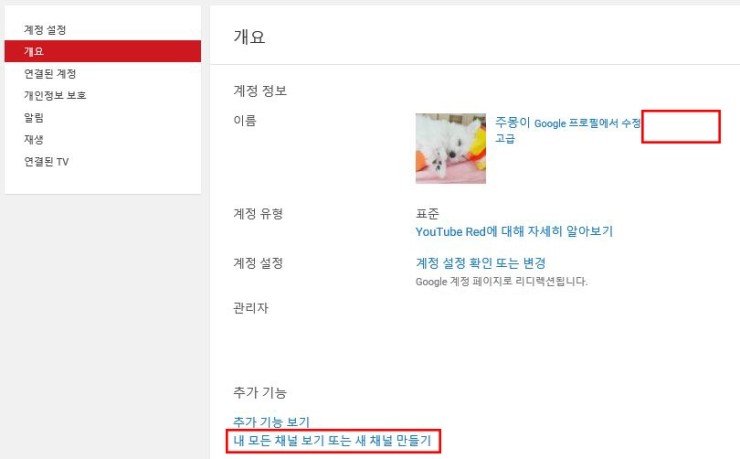Viewport: 740px width, 459px height.
Task: Click the white puppy profile picture
Action: (x=451, y=148)
